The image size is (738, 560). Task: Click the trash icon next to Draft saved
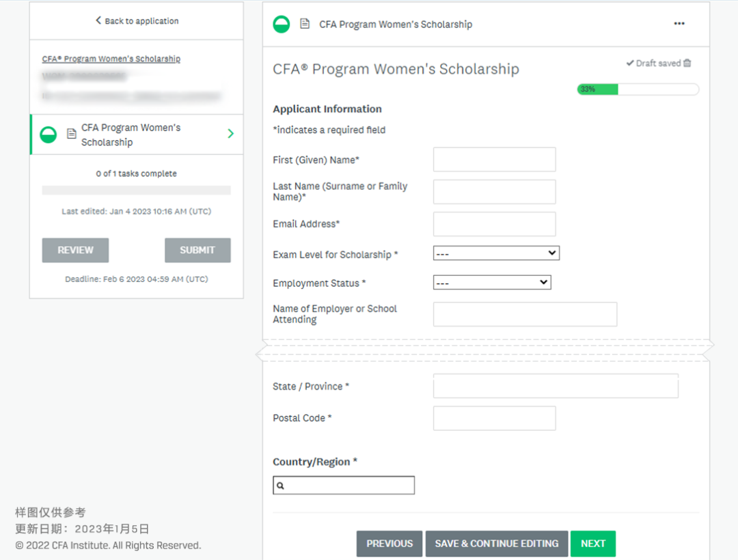[x=687, y=63]
